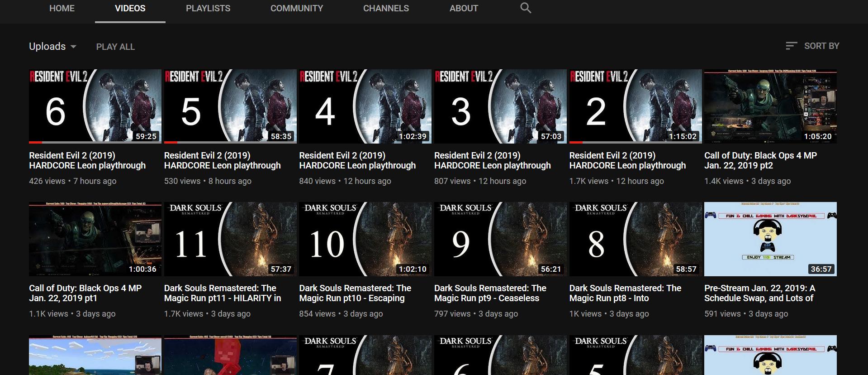Viewport: 868px width, 375px height.
Task: Click the text '854 views • 3 days ago'
Action: (x=341, y=313)
